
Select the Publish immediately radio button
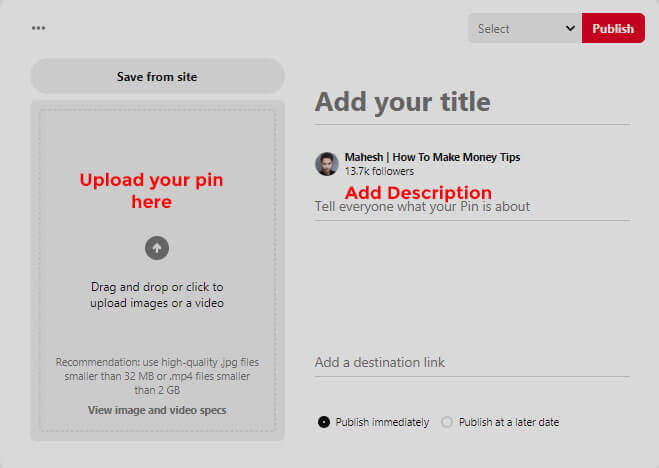click(324, 422)
